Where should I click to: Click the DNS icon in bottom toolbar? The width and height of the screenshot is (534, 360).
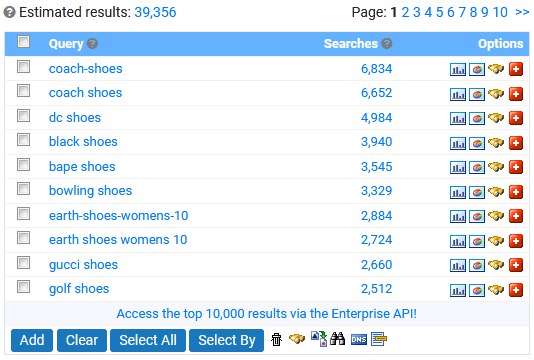click(359, 340)
